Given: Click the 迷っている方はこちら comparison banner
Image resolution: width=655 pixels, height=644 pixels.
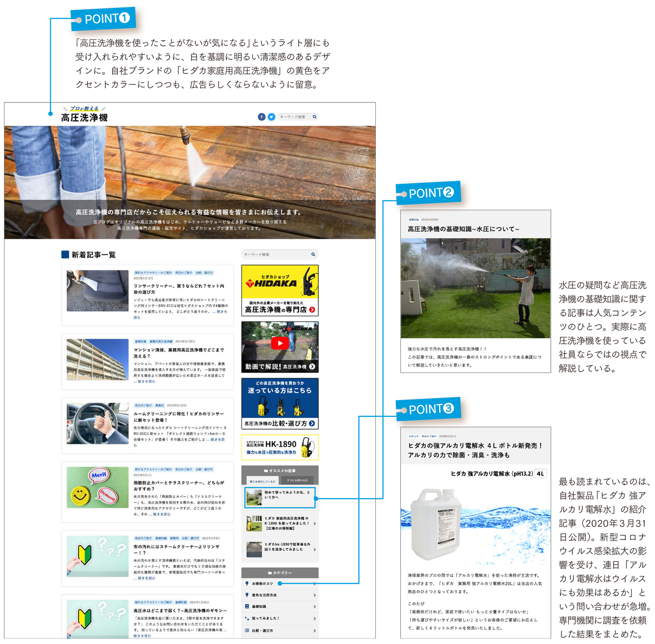Looking at the screenshot, I should [280, 404].
